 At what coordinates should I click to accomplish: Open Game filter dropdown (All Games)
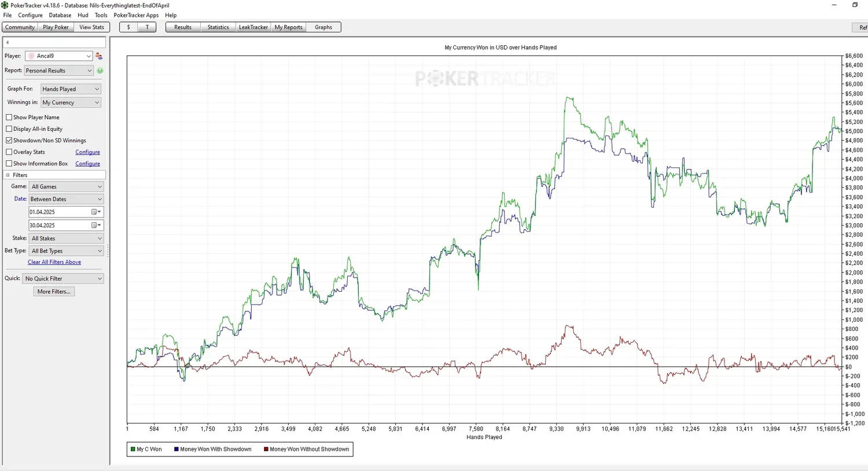click(x=67, y=186)
